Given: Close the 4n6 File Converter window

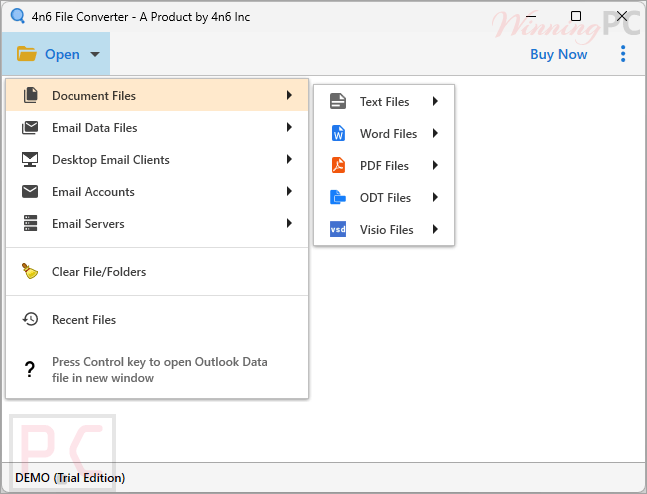Looking at the screenshot, I should click(x=622, y=16).
